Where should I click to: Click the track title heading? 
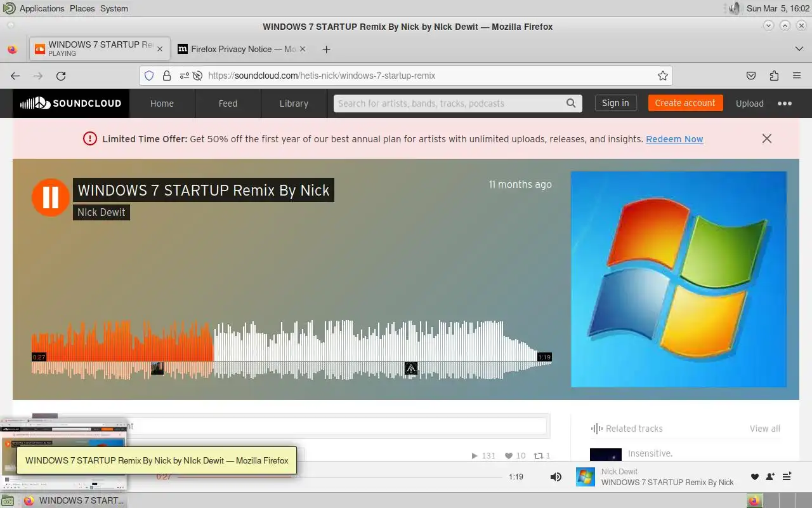[204, 190]
